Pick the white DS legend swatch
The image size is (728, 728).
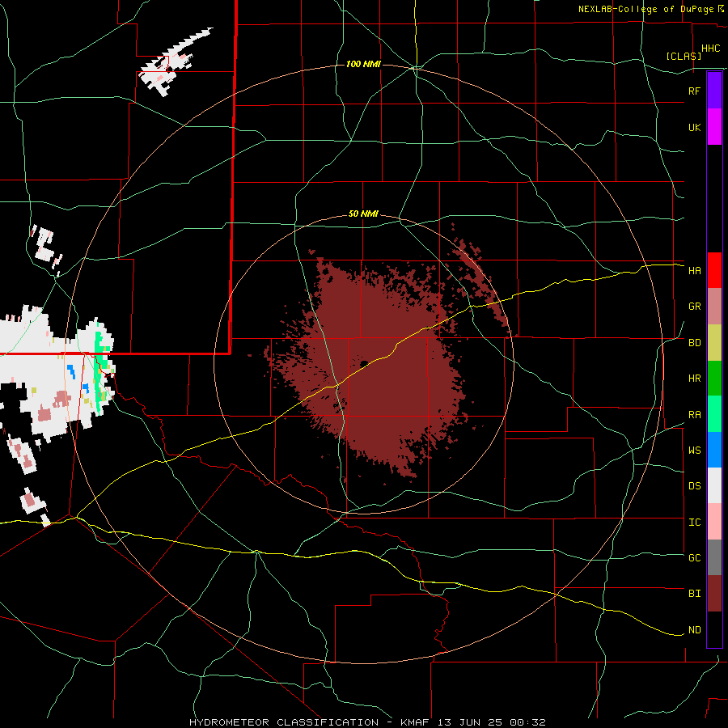click(714, 485)
